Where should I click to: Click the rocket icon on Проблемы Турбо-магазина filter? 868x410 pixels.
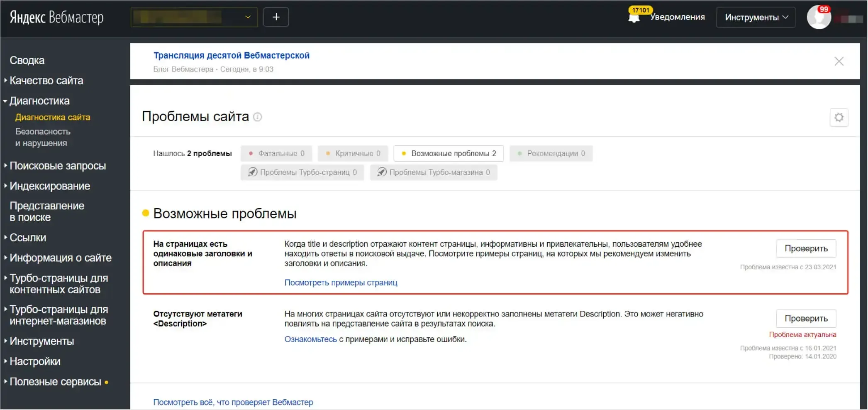tap(382, 172)
